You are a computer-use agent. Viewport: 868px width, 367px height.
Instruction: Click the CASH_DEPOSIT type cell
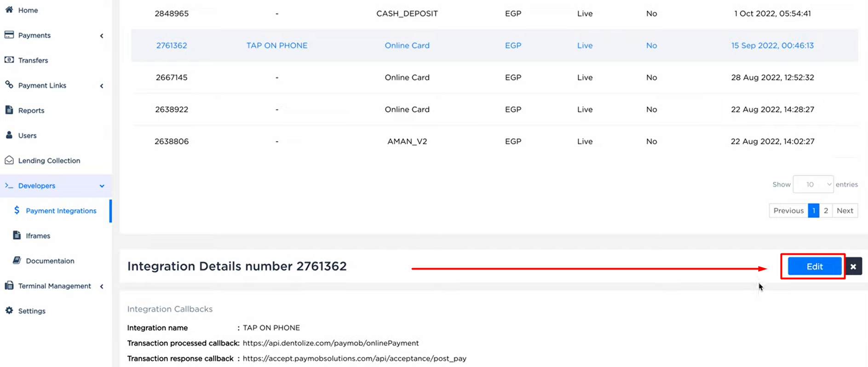[407, 13]
